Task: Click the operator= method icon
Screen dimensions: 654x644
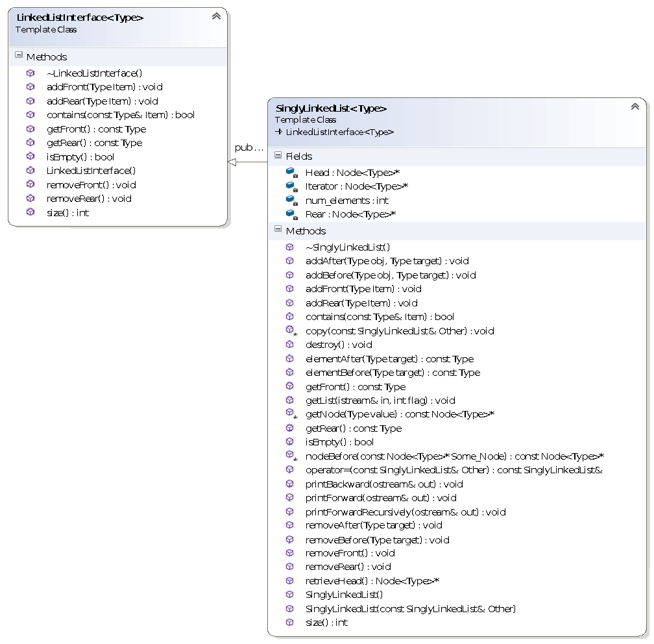Action: coord(290,469)
